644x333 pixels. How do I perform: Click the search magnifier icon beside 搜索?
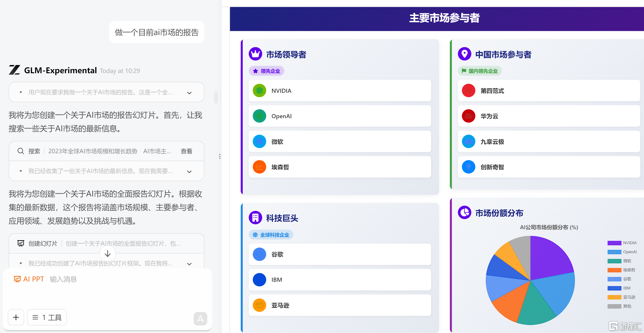click(21, 151)
